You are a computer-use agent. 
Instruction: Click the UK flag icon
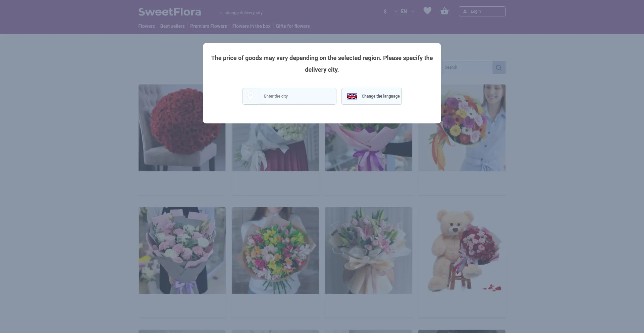352,96
